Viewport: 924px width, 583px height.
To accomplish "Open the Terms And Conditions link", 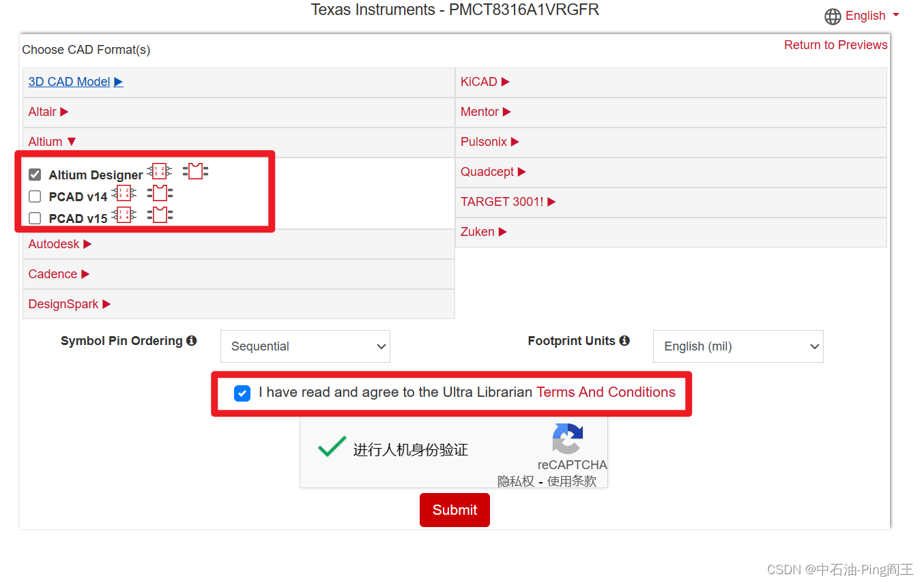I will click(606, 392).
